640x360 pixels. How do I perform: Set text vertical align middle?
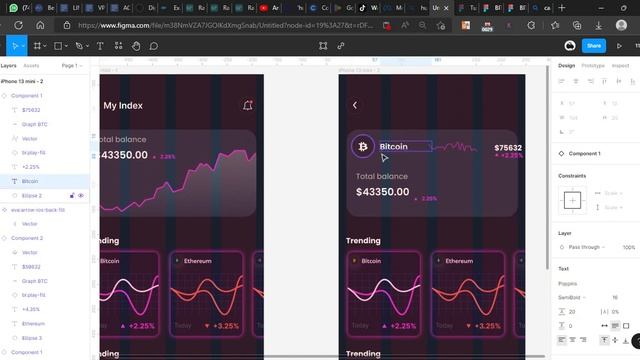615,340
